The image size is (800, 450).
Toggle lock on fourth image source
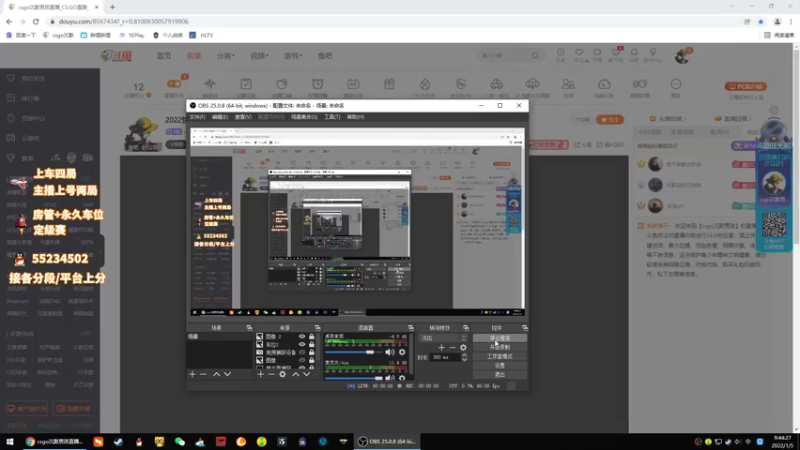point(312,360)
